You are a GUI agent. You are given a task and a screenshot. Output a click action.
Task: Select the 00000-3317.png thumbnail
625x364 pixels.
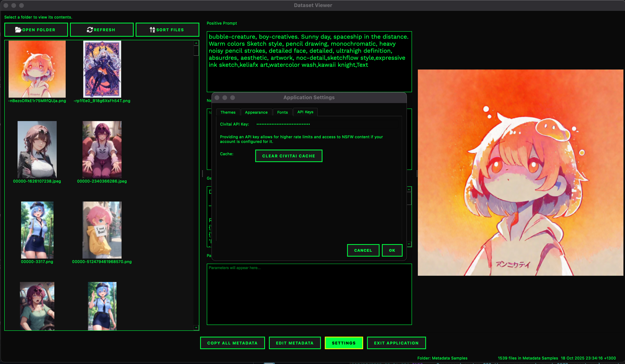click(37, 230)
